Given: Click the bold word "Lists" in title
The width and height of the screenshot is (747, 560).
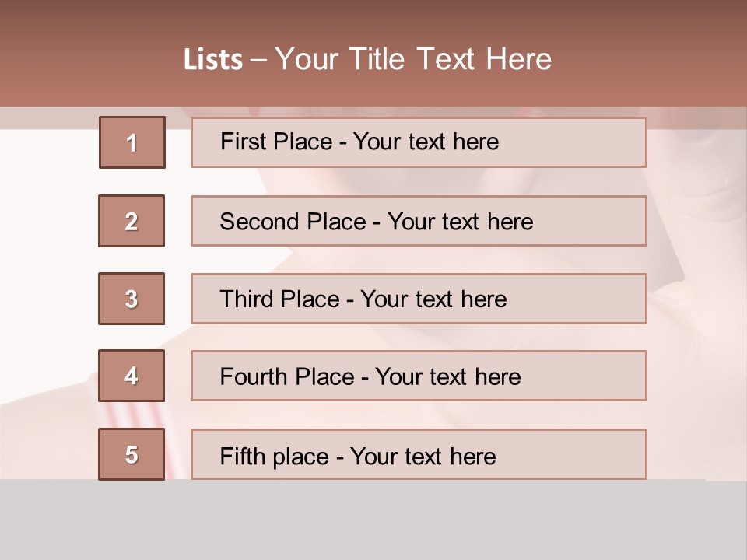Looking at the screenshot, I should (213, 60).
